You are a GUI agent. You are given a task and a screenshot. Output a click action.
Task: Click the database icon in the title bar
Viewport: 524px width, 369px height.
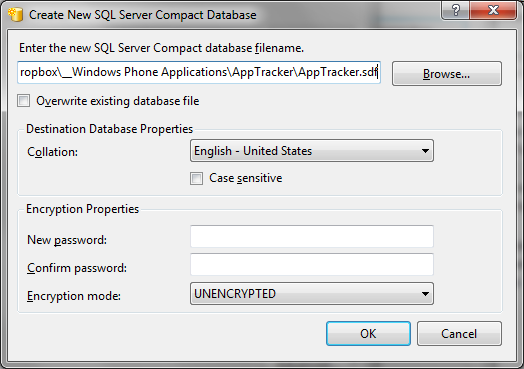pyautogui.click(x=15, y=15)
